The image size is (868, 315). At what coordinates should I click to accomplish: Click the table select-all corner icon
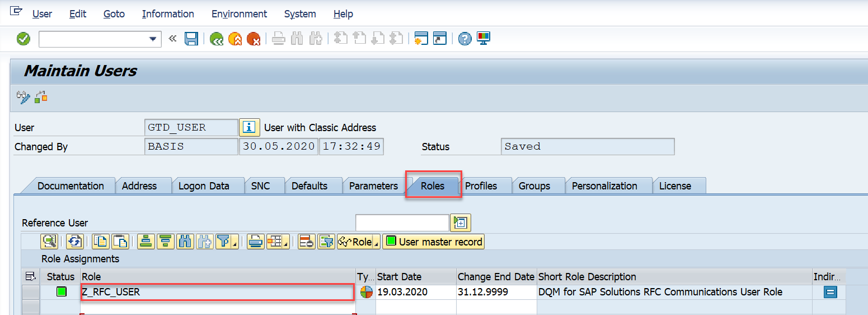(x=30, y=276)
